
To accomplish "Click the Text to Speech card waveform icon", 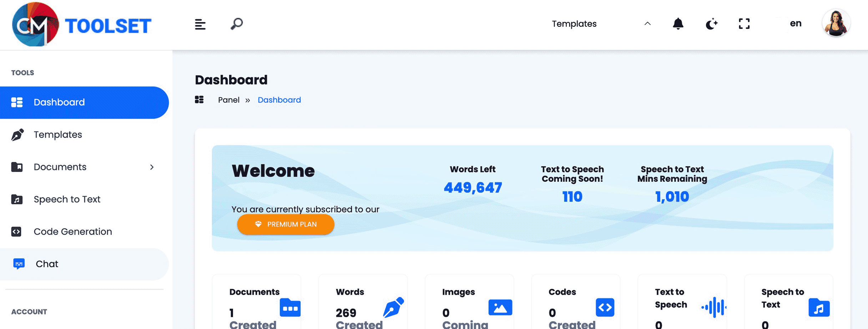I will (x=714, y=307).
